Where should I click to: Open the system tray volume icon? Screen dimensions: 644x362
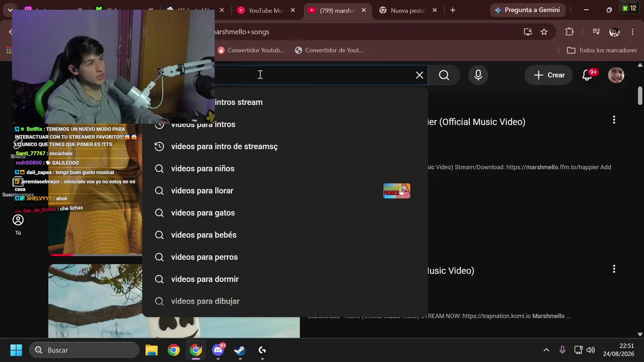pyautogui.click(x=591, y=350)
